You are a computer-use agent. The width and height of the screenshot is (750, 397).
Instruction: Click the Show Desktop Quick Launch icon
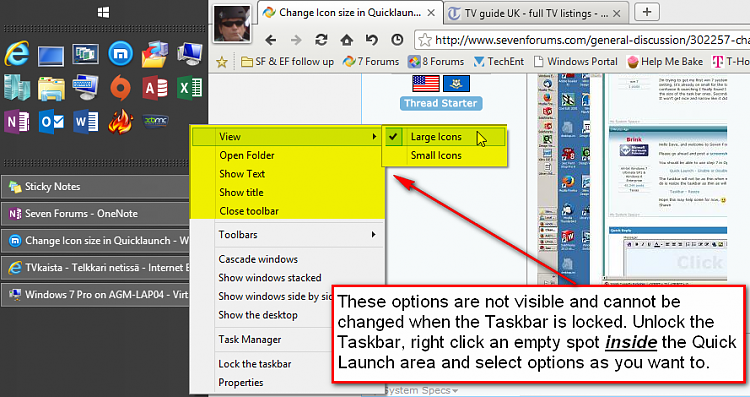[x=51, y=55]
